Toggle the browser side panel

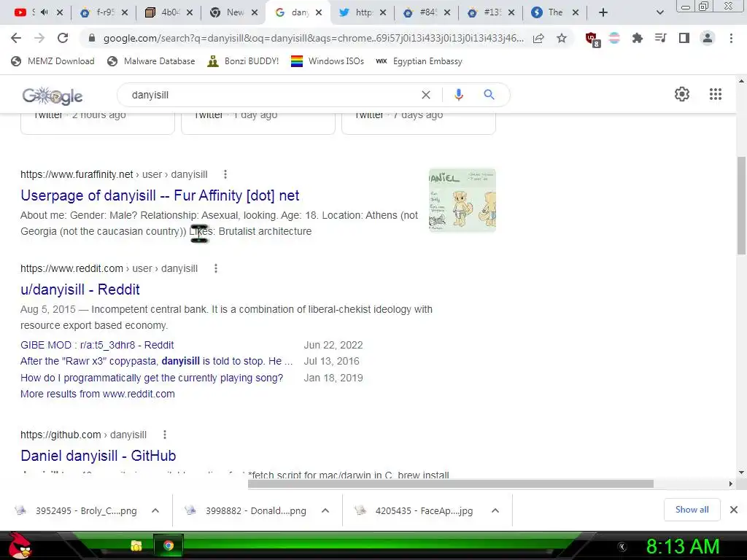(x=684, y=38)
